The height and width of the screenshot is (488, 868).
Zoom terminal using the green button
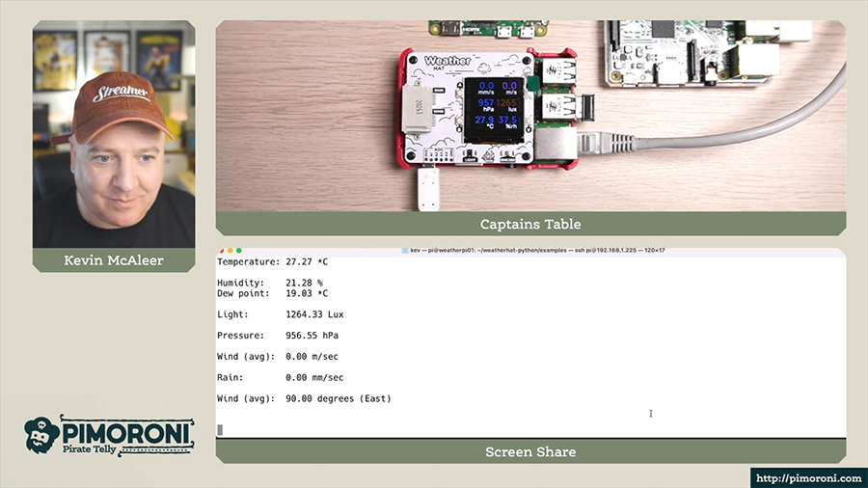tap(240, 251)
